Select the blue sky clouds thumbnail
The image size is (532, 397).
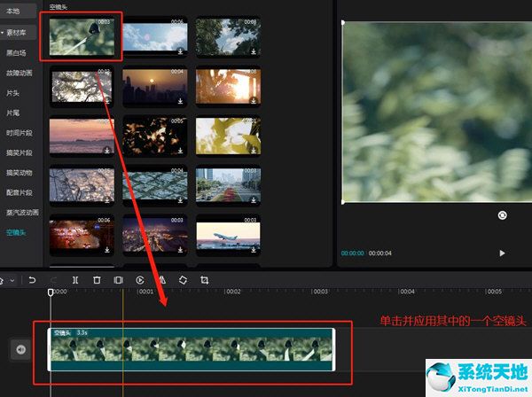[x=154, y=36]
